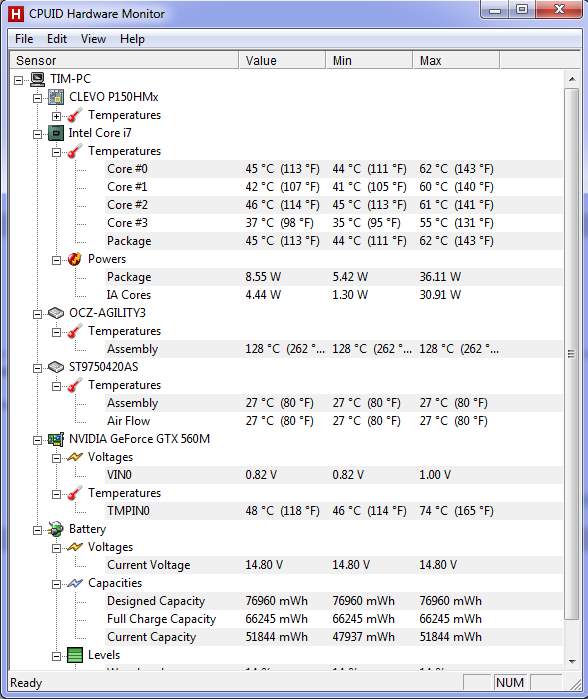
Task: Click thermometer icon under ST9750420AS
Action: tap(74, 385)
